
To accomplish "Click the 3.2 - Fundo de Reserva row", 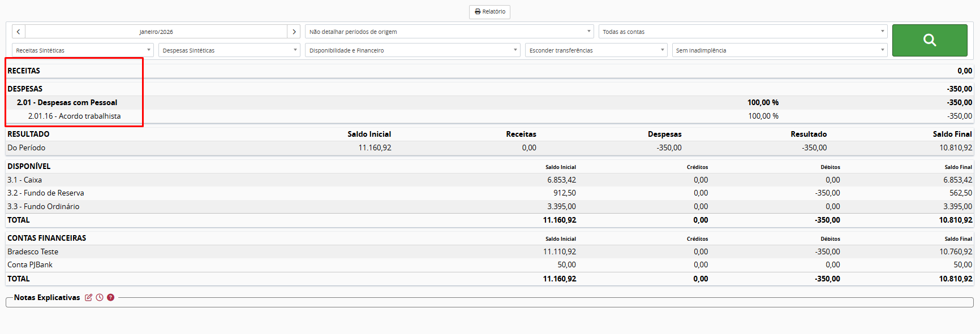I will click(x=46, y=193).
